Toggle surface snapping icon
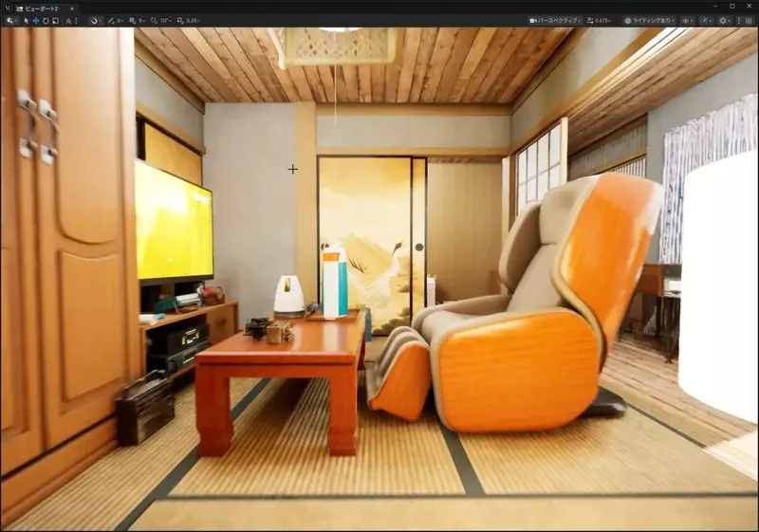Viewport: 759px width, 532px height. 115,21
